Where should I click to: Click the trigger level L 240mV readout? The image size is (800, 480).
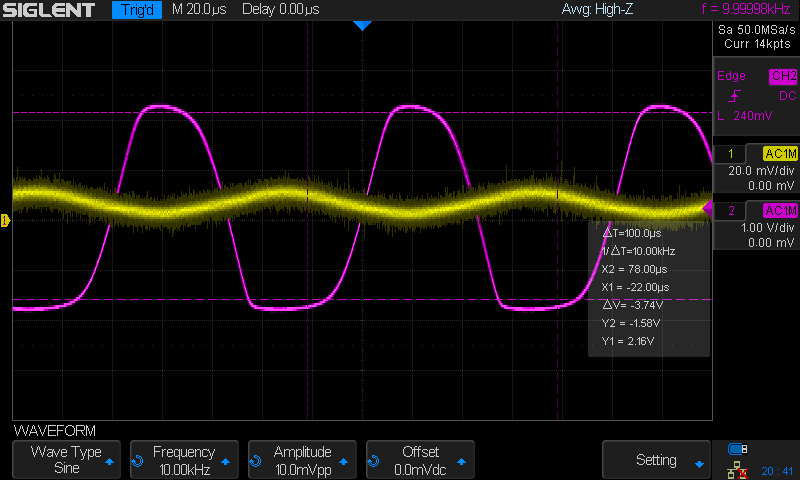(x=745, y=116)
